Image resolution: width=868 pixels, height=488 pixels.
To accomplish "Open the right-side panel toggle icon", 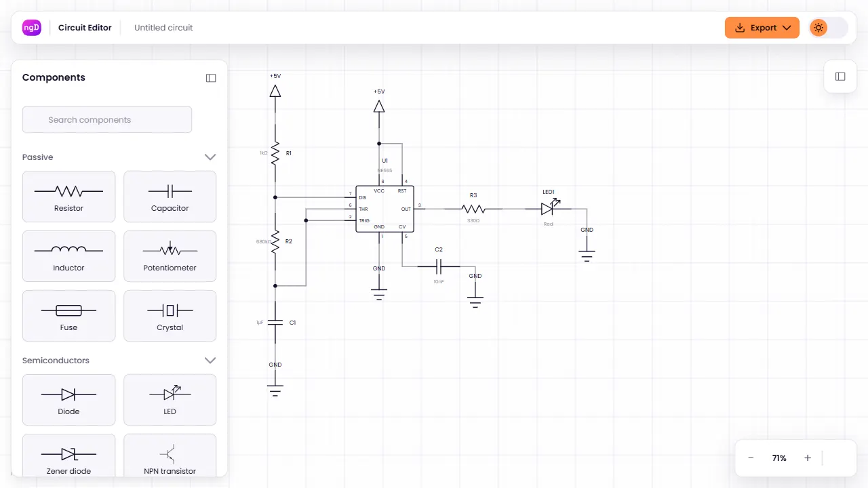I will tap(840, 77).
